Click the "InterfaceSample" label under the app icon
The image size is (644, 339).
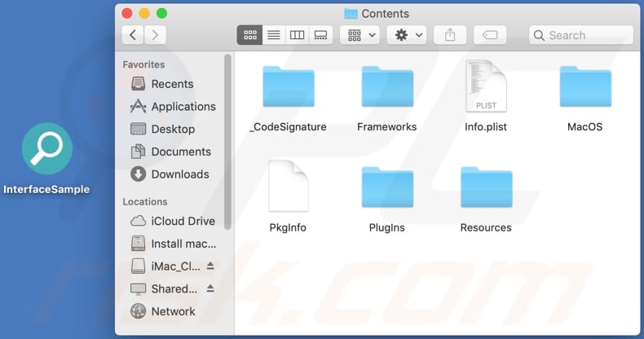(x=46, y=189)
